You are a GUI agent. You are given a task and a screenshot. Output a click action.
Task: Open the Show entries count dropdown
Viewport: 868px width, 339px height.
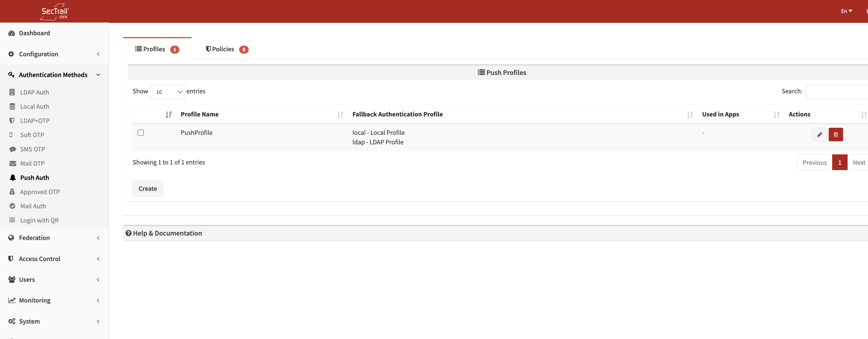167,92
